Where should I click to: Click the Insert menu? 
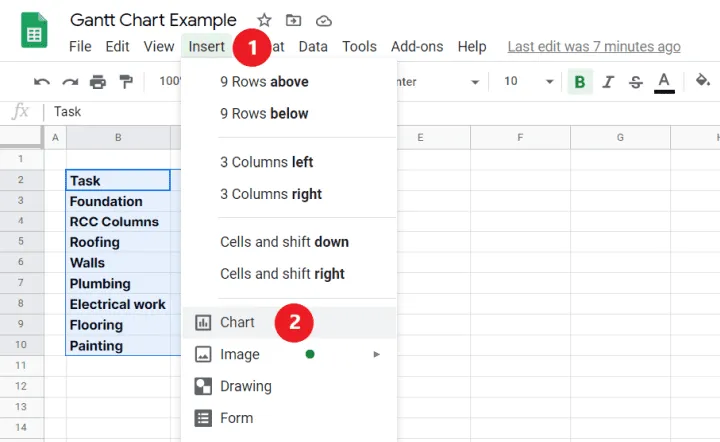tap(207, 46)
